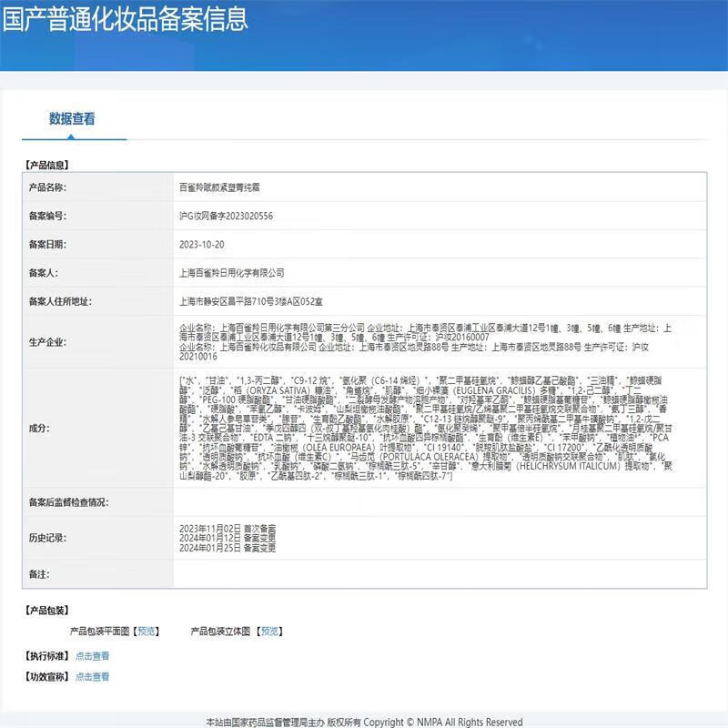This screenshot has height=728, width=728.
Task: Open the 产品包装平面图 预览 link
Action: point(147,632)
